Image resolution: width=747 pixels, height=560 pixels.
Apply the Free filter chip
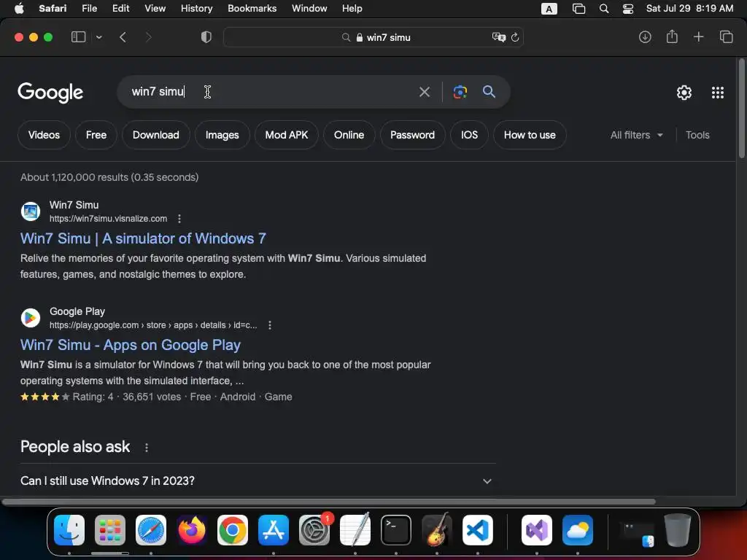pos(96,135)
